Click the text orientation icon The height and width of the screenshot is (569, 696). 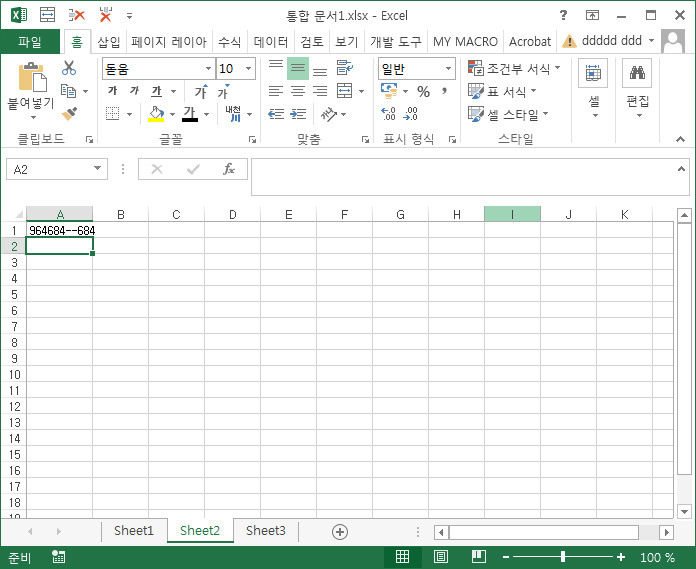tap(329, 114)
